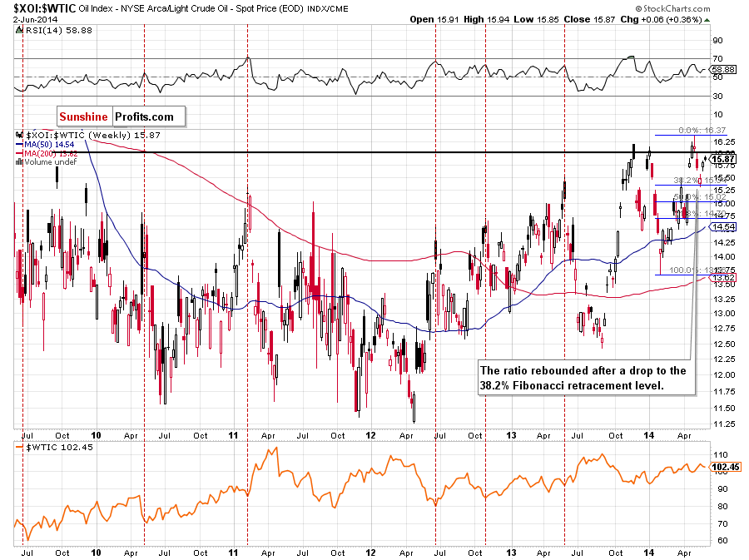Click the MA(50) 14.54 legend entry
This screenshot has height=560, width=749.
(x=49, y=144)
